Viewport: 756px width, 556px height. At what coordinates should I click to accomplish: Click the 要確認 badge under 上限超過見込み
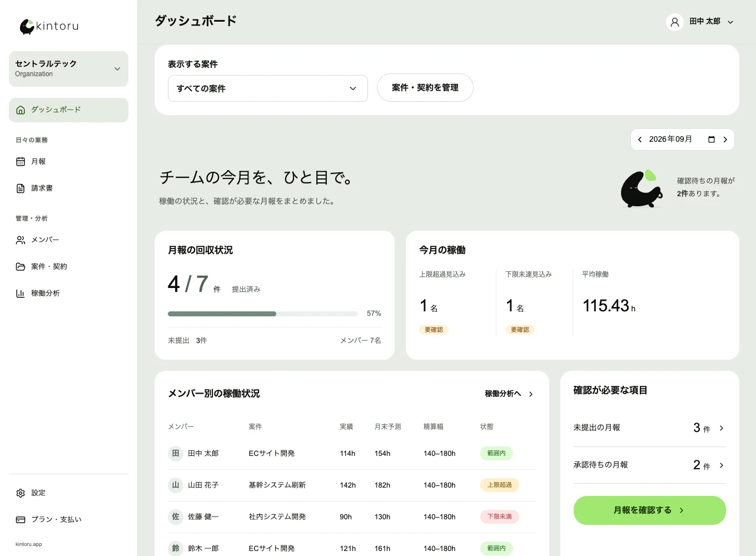[x=434, y=330]
